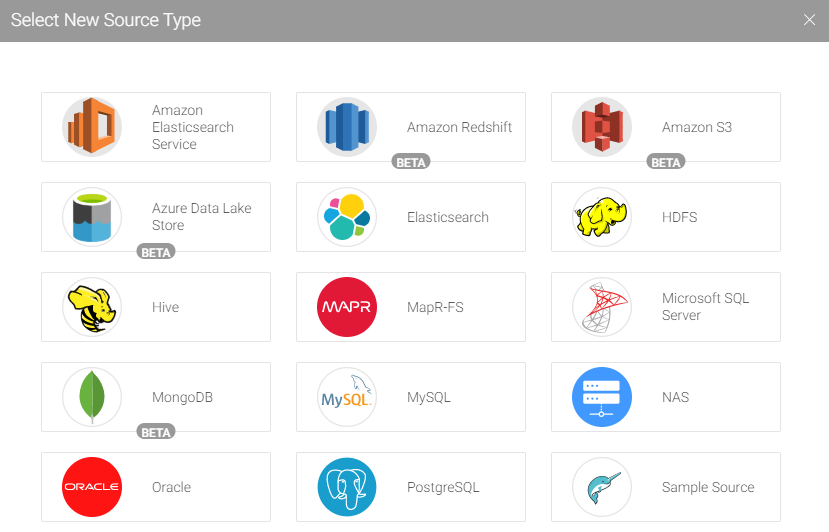Click the BETA badge under MongoDB
The height and width of the screenshot is (532, 829).
156,432
